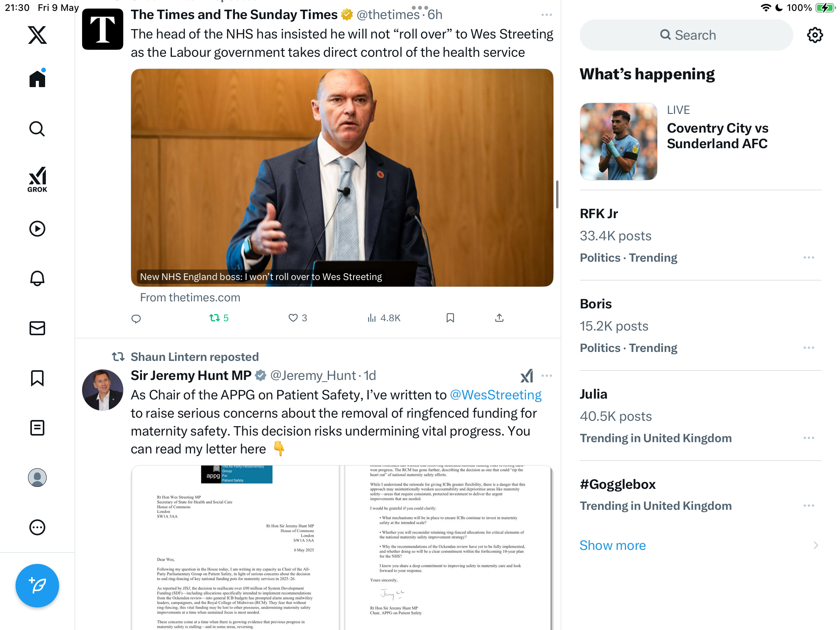This screenshot has width=840, height=630.
Task: Open more options for RFK Jr trend
Action: click(809, 257)
